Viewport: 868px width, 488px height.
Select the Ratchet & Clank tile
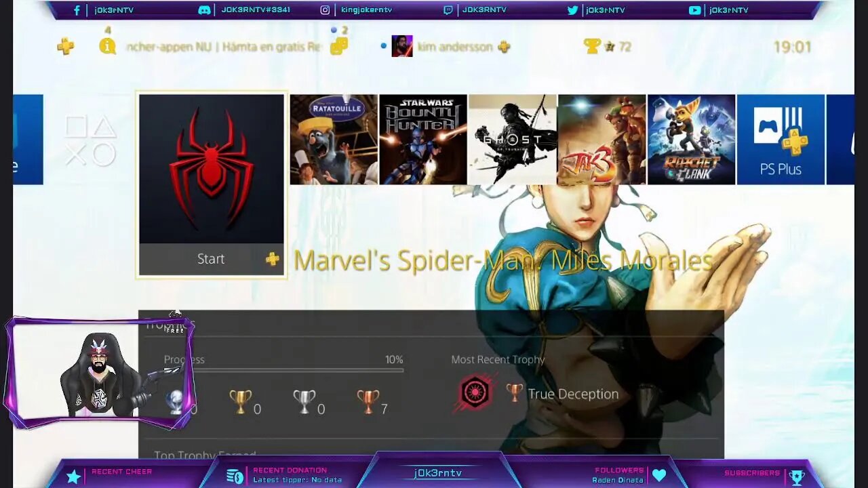point(692,140)
